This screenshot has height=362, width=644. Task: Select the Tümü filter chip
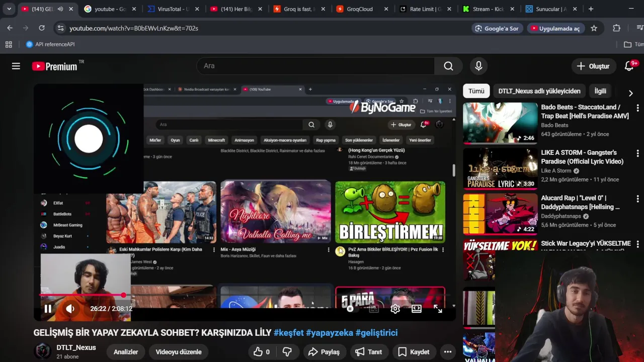(x=476, y=91)
